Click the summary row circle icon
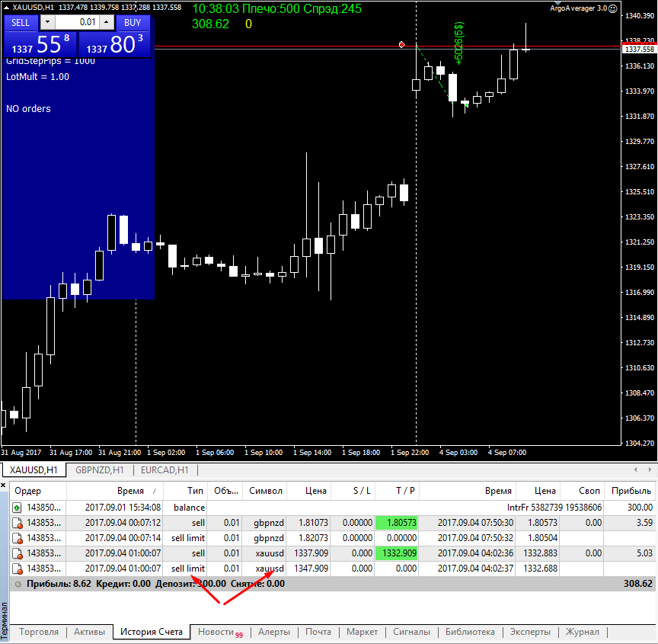This screenshot has height=644, width=658. [x=18, y=584]
